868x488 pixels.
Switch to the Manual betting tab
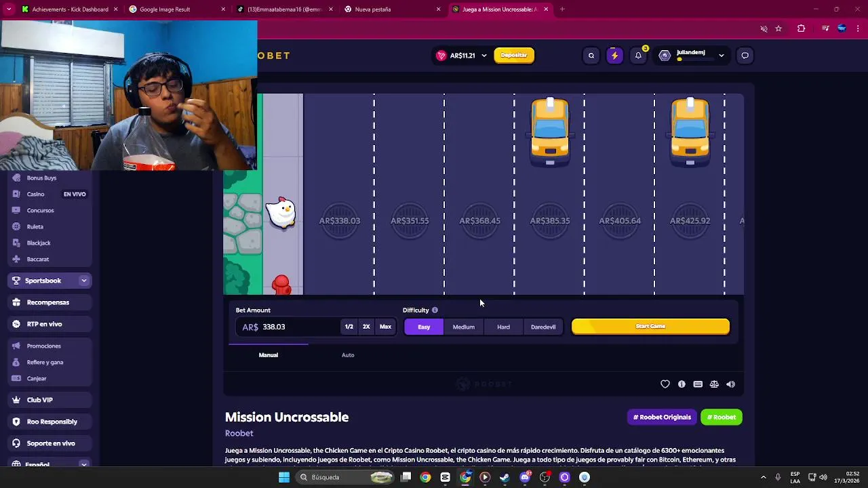[x=269, y=355]
